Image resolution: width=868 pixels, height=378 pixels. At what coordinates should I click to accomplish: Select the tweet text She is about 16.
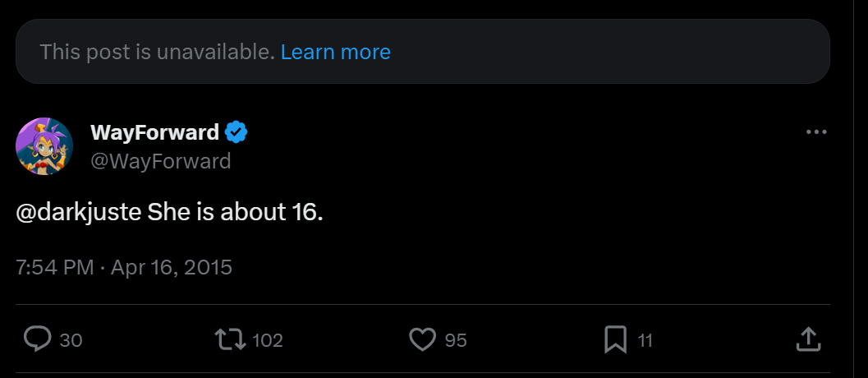[235, 213]
